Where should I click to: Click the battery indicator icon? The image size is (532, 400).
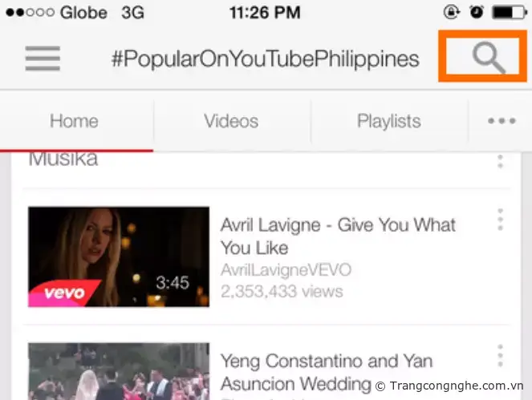(510, 13)
